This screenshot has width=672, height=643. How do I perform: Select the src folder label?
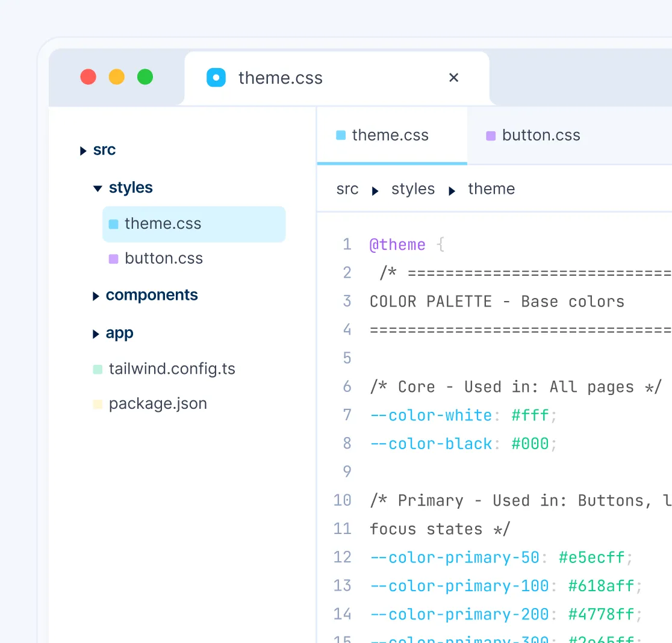coord(104,150)
